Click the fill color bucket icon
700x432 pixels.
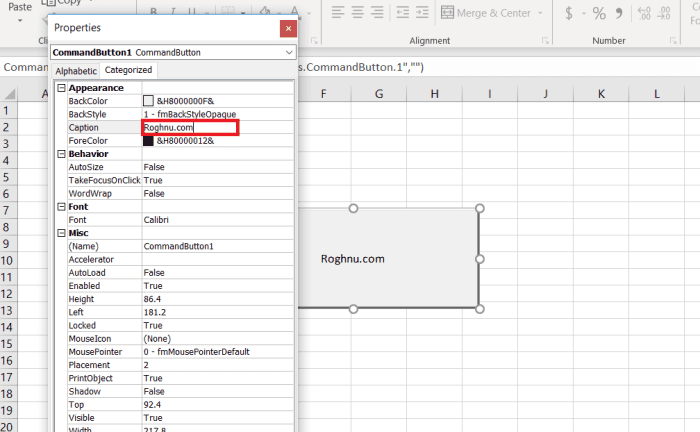click(265, 12)
